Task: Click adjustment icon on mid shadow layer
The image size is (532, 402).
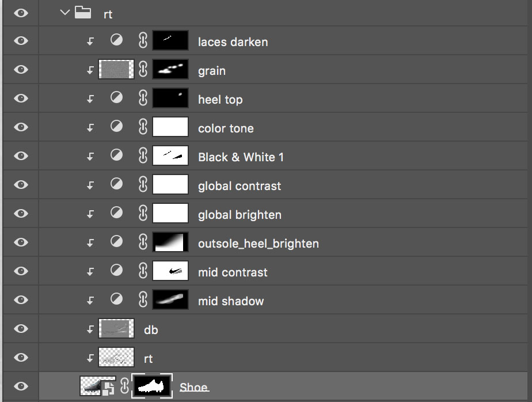Action: [x=117, y=300]
